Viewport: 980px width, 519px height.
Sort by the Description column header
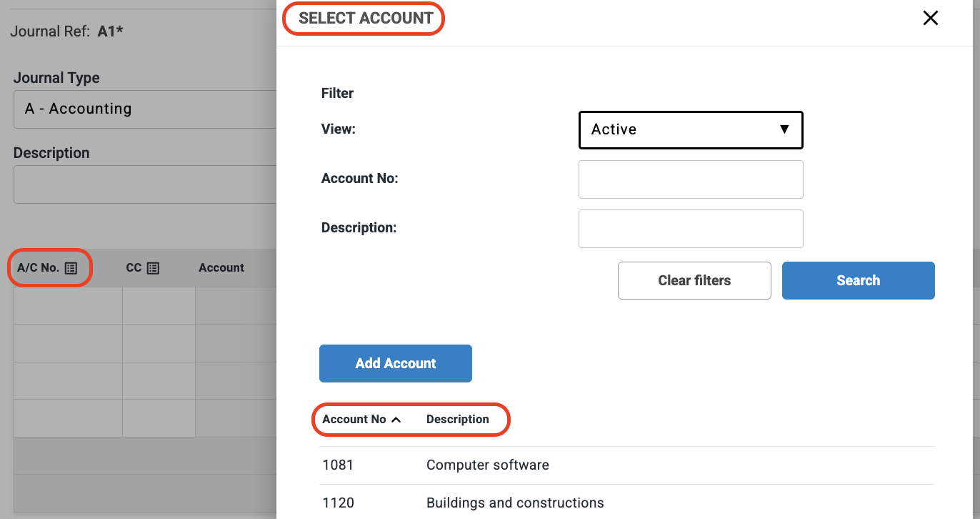click(x=457, y=420)
